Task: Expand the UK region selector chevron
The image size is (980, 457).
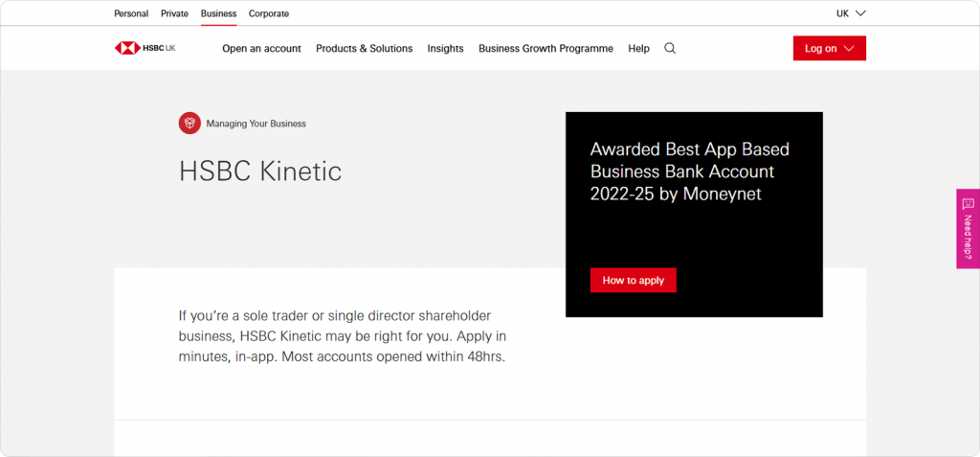Action: coord(859,13)
